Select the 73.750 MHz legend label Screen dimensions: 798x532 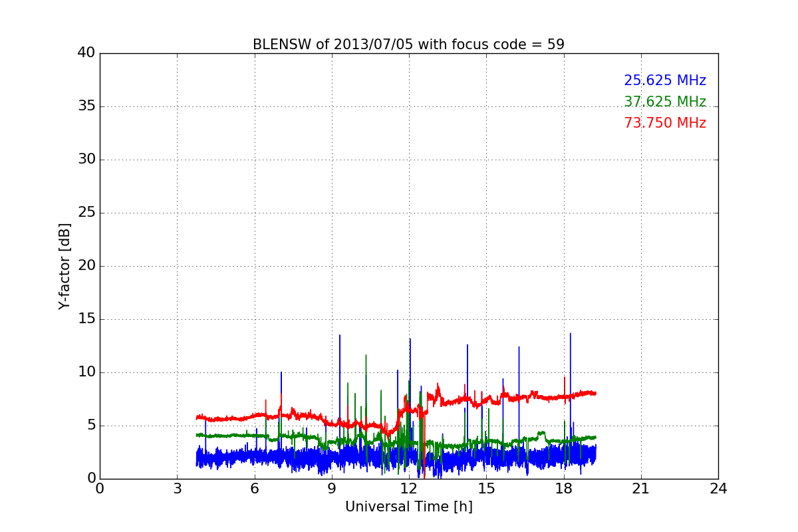(x=665, y=123)
